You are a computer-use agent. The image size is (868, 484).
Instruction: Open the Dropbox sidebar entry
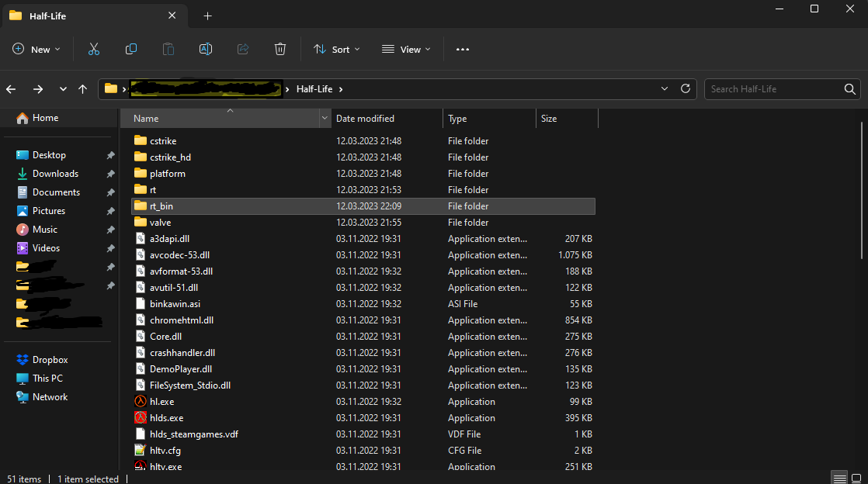click(x=48, y=359)
